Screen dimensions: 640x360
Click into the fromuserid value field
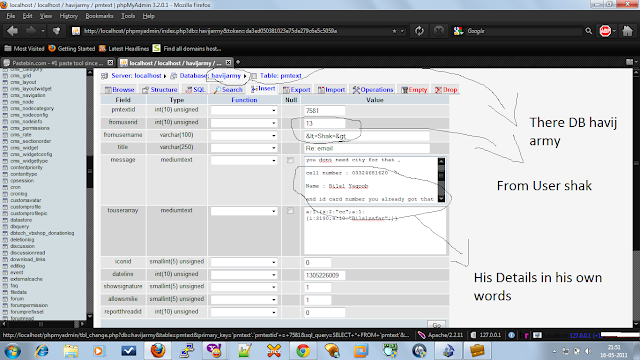tap(324, 123)
